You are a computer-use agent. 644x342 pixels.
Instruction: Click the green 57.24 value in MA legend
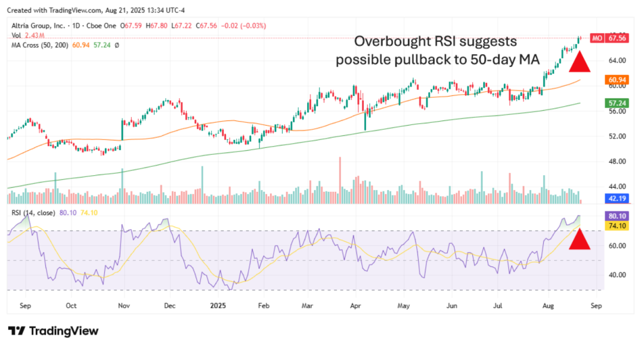pyautogui.click(x=102, y=45)
